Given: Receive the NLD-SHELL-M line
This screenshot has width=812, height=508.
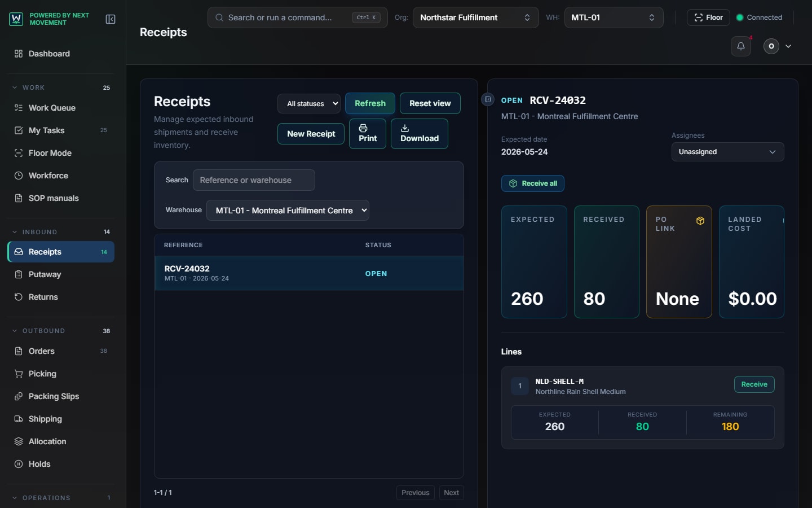Looking at the screenshot, I should tap(754, 384).
